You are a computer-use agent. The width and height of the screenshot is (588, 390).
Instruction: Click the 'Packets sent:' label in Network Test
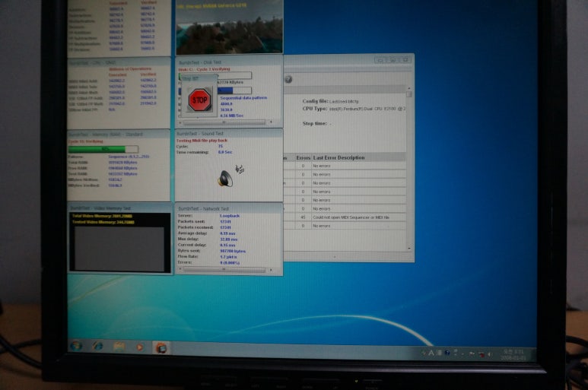(x=191, y=221)
